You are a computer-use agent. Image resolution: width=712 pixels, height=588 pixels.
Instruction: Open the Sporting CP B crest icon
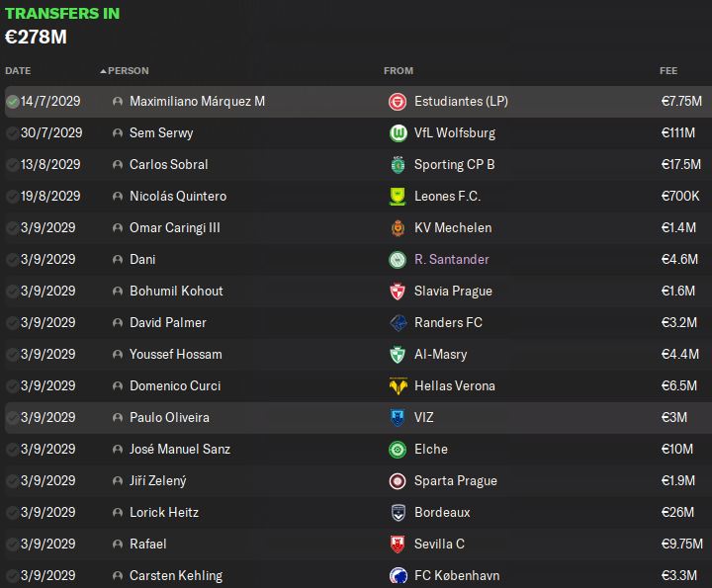pyautogui.click(x=398, y=165)
